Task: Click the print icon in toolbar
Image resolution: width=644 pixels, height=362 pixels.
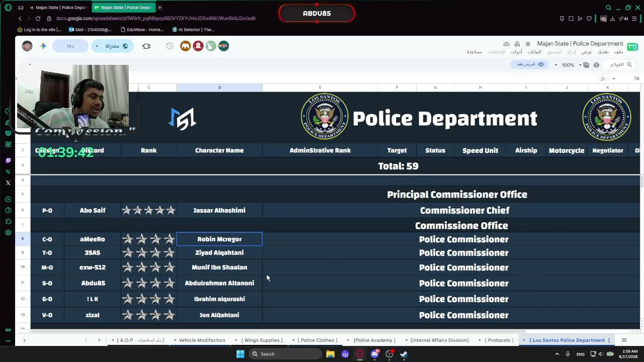Action: (x=596, y=65)
